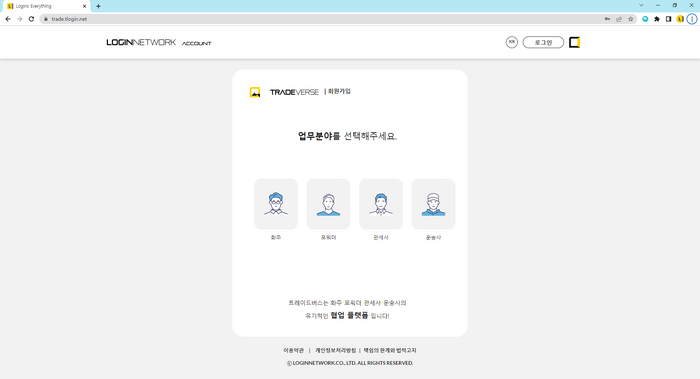The image size is (700, 379).
Task: Click the 관세사 label under third avatar
Action: [381, 237]
